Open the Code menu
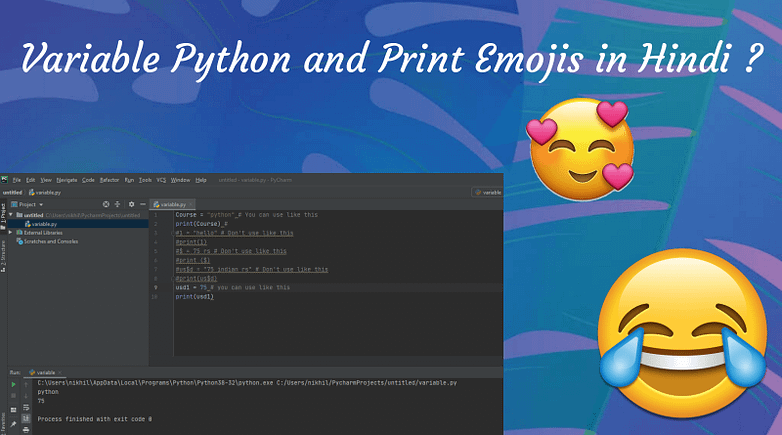782x435 pixels. tap(88, 180)
